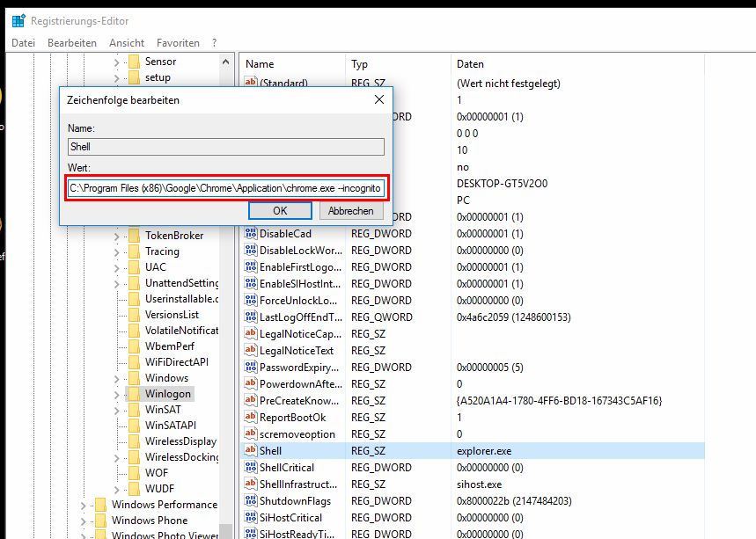Click the PreCreateKnow... string icon
The image size is (756, 539).
250,400
